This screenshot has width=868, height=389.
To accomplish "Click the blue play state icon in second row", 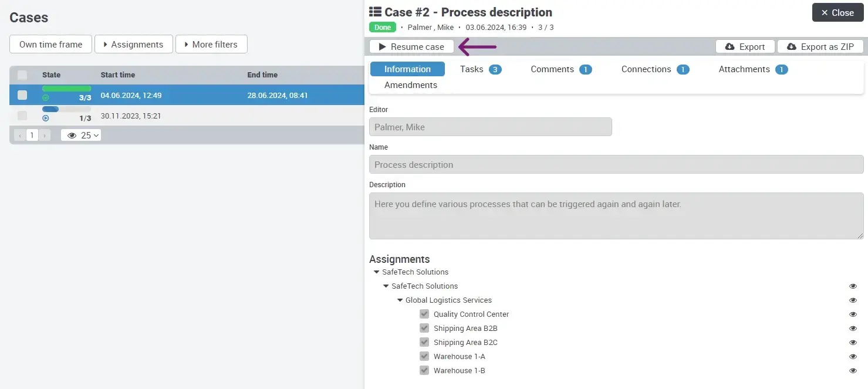I will click(x=46, y=119).
